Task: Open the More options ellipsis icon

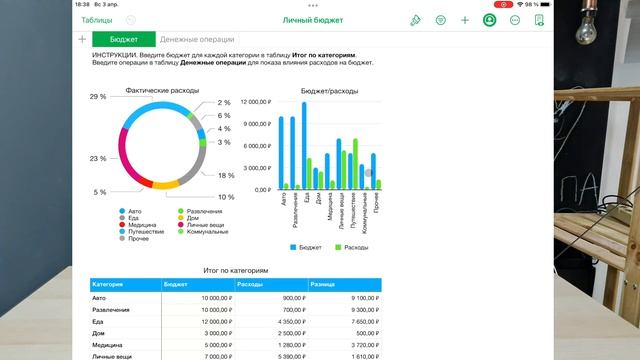Action: [x=515, y=20]
